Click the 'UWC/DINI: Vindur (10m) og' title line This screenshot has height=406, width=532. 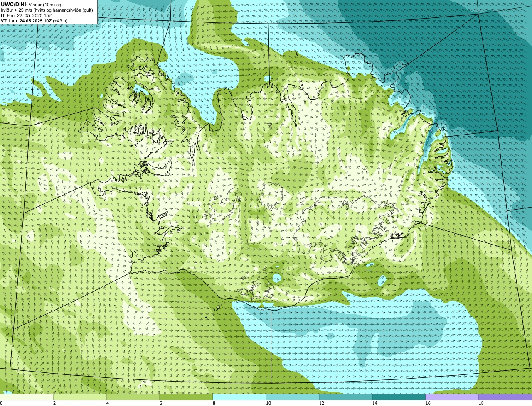point(31,4)
